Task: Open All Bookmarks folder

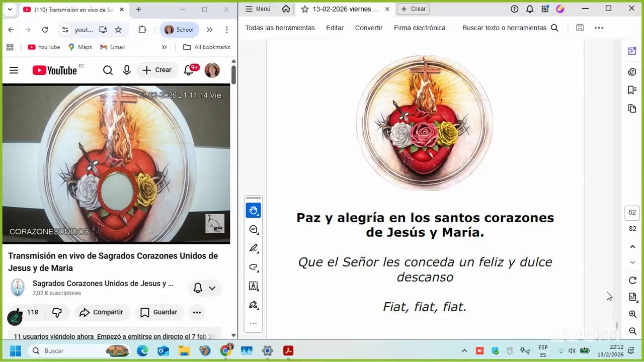Action: coord(207,47)
